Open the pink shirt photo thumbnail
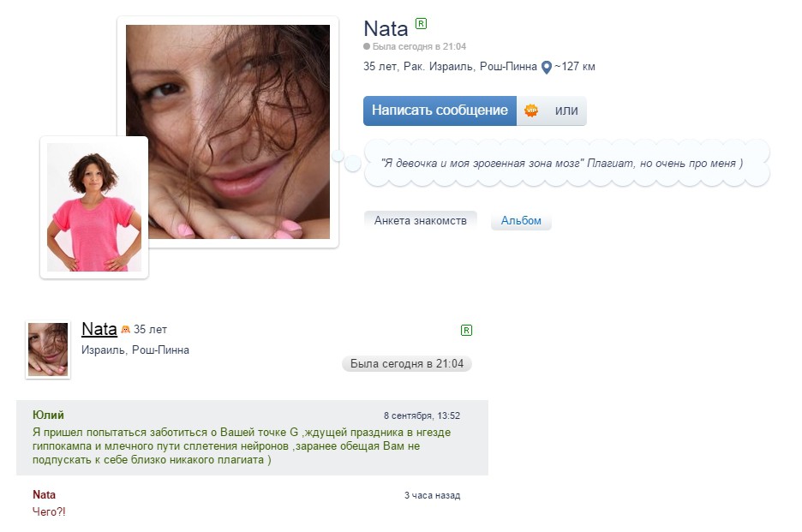 pyautogui.click(x=93, y=207)
